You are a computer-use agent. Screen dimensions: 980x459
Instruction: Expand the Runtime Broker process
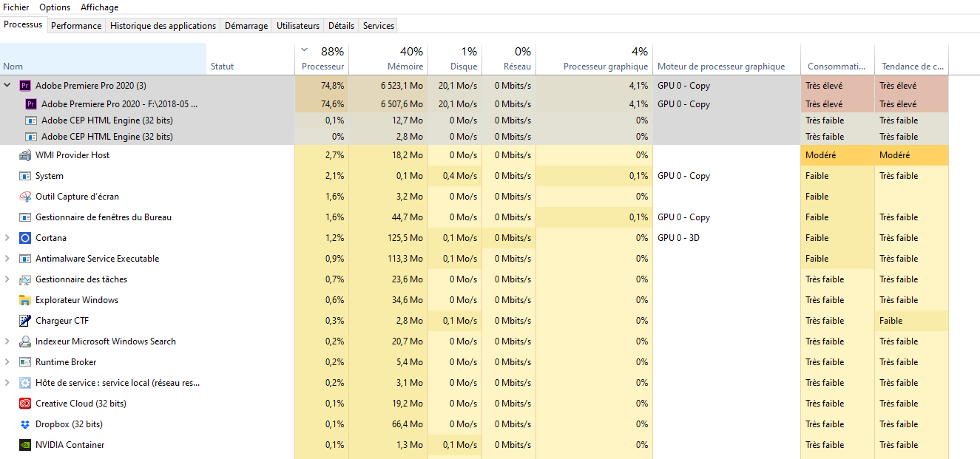point(7,362)
